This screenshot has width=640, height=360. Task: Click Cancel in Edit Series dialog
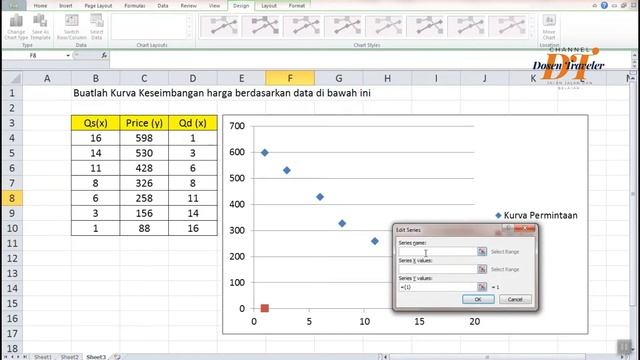pos(515,299)
